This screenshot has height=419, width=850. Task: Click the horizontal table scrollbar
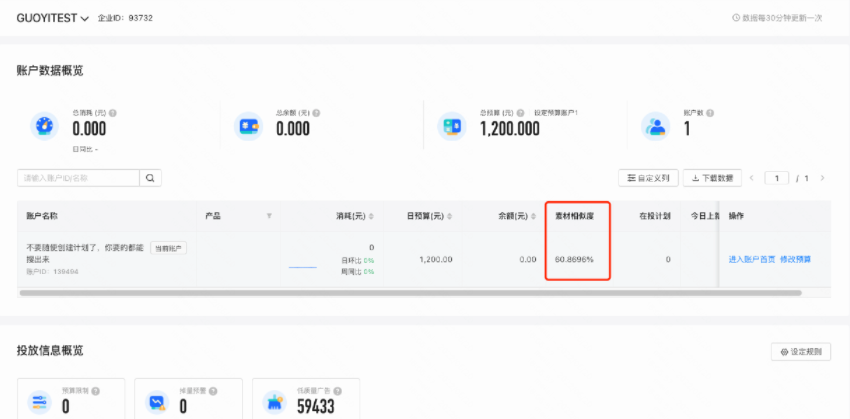pos(410,293)
